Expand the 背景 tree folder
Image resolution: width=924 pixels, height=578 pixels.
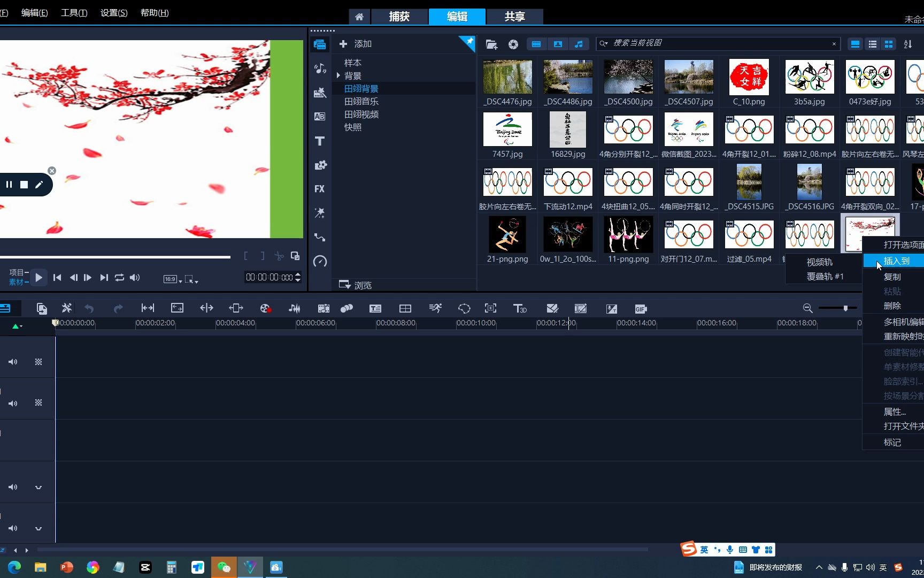pos(338,76)
